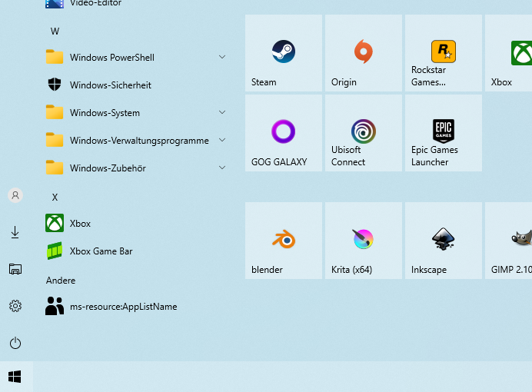Expand the Windows-System chevron

point(222,112)
